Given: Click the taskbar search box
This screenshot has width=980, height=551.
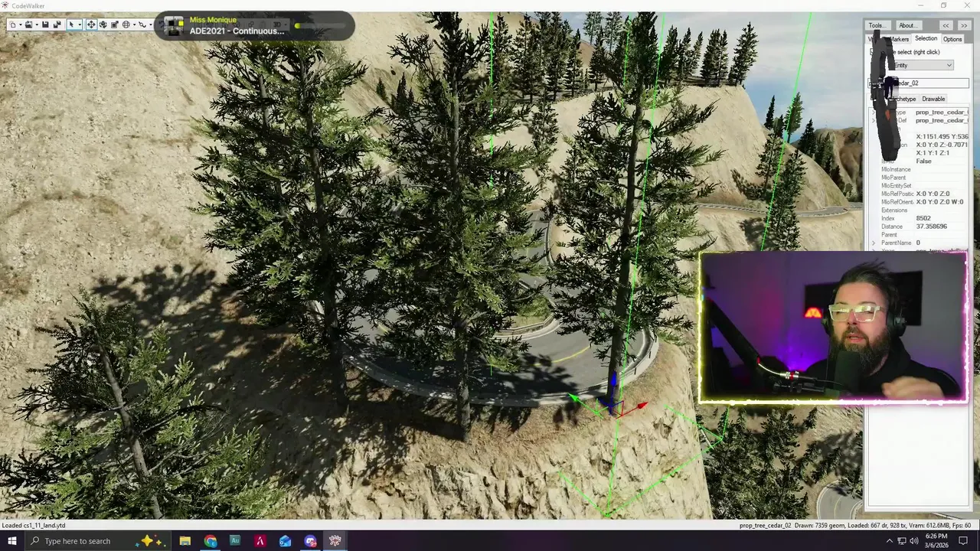Looking at the screenshot, I should pos(100,541).
